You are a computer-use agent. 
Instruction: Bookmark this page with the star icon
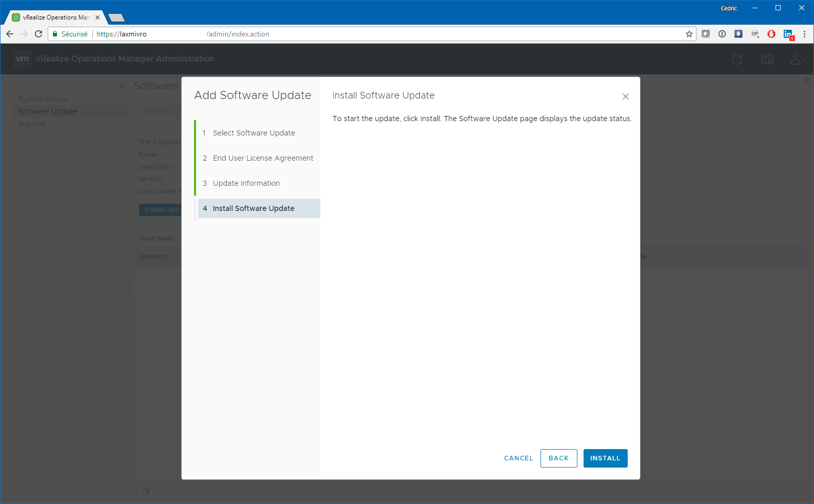[x=689, y=34]
